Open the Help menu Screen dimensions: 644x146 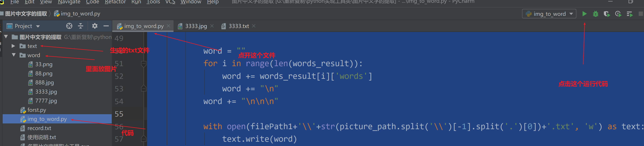(x=213, y=2)
